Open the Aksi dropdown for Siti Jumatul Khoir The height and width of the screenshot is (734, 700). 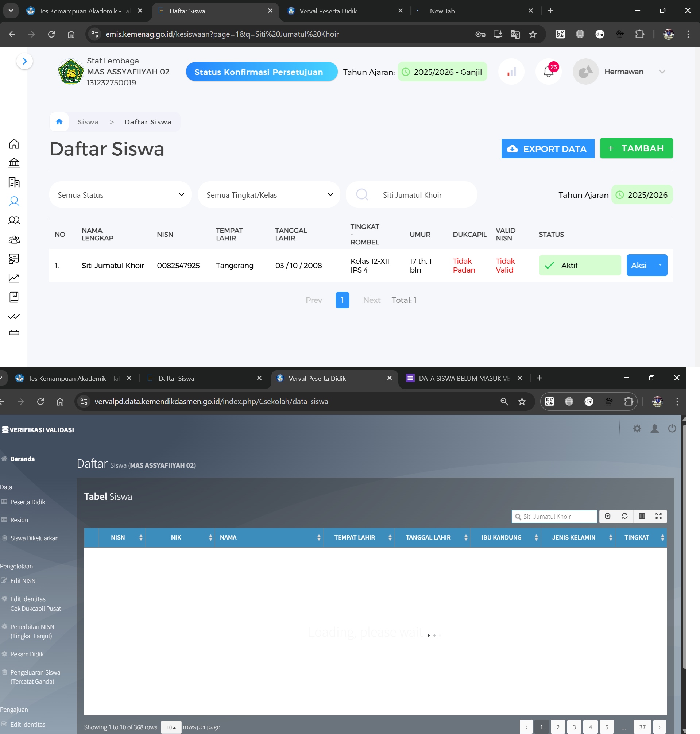coord(647,265)
